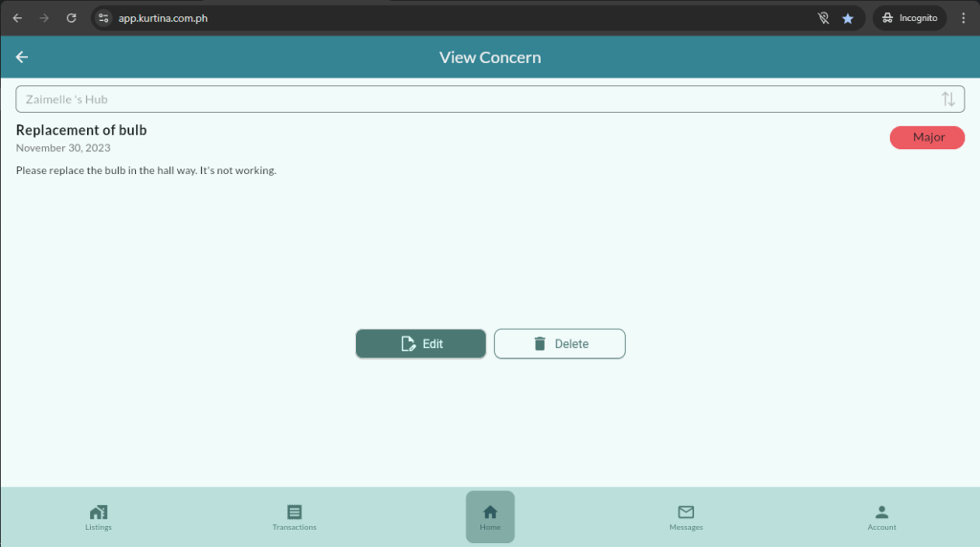Go to Home in bottom navigation
This screenshot has height=547, width=980.
pos(490,516)
